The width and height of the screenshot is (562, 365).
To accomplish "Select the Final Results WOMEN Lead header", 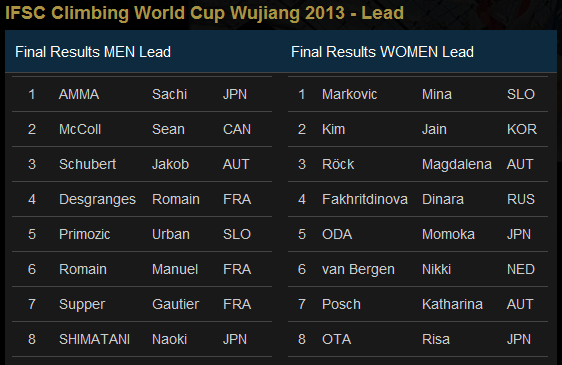I will (x=382, y=52).
